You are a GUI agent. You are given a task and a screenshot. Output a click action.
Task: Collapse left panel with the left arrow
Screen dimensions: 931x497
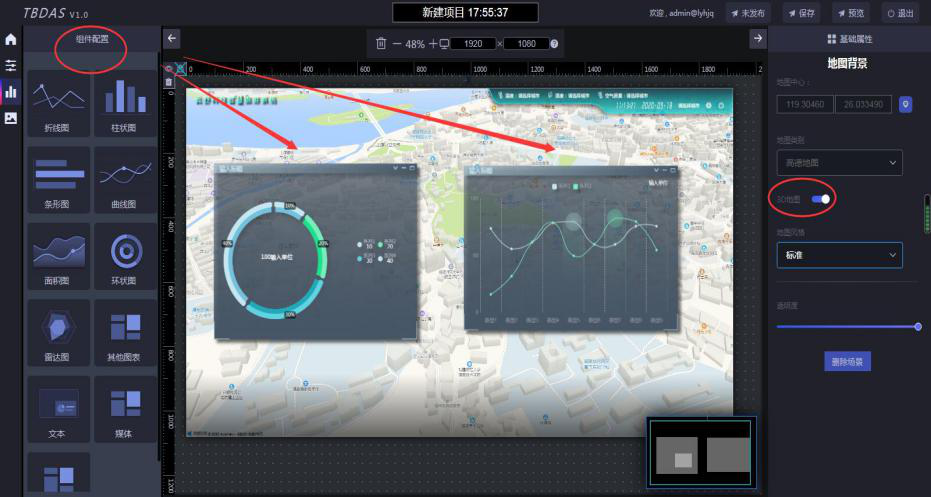[x=172, y=38]
